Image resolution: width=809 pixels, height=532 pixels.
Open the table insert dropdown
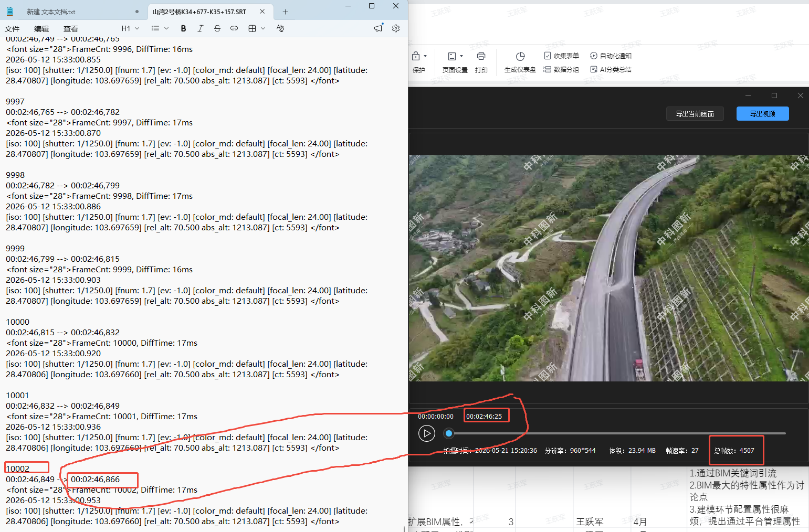coord(257,28)
